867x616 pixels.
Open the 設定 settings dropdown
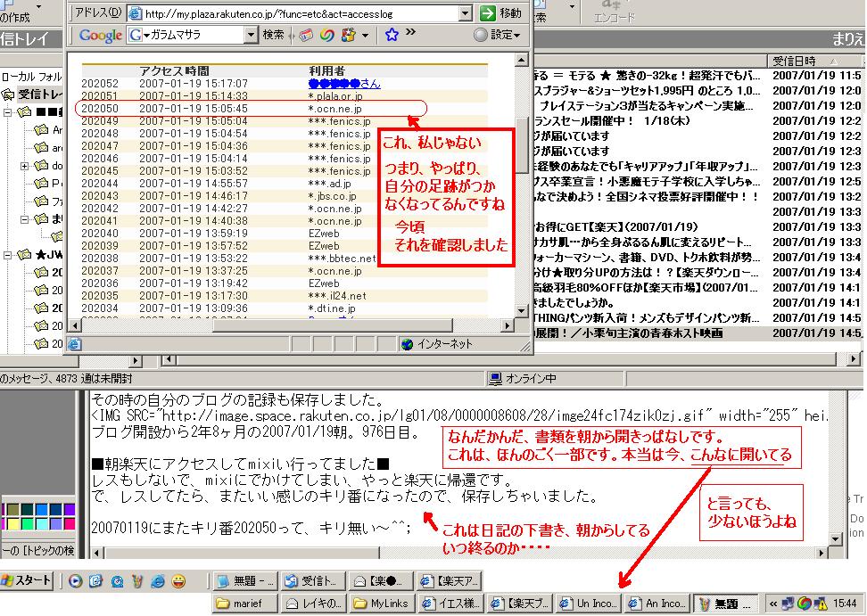click(498, 35)
